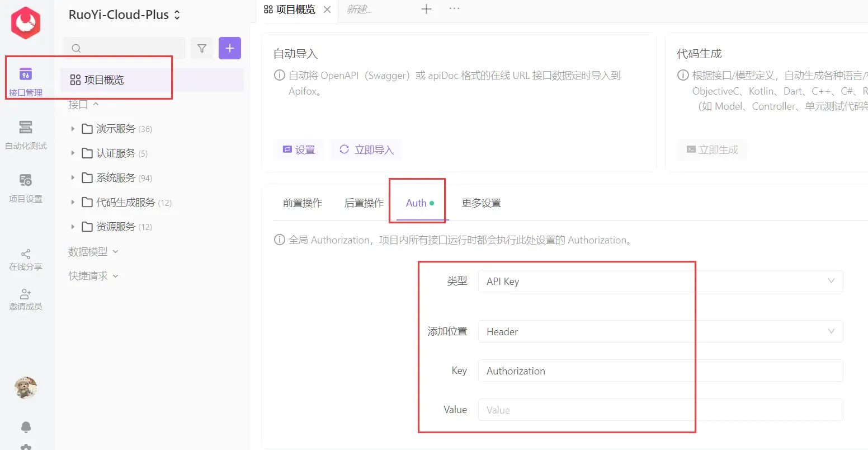
Task: Expand the 数据模型 section
Action: [x=93, y=252]
